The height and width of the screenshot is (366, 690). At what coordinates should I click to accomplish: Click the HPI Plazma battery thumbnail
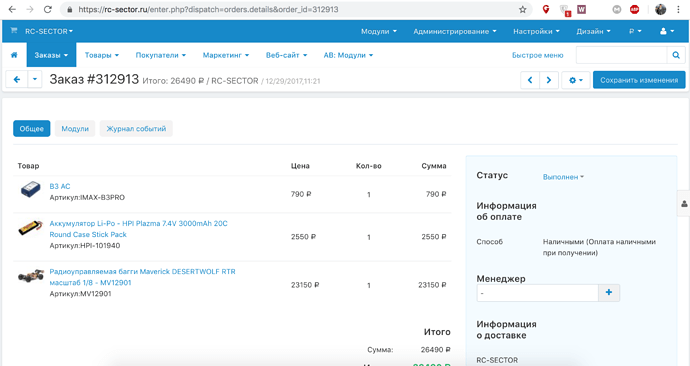[x=30, y=228]
